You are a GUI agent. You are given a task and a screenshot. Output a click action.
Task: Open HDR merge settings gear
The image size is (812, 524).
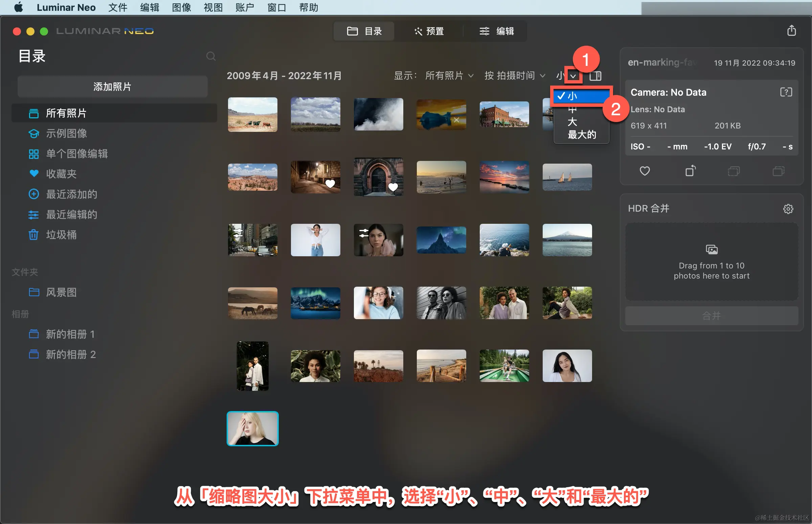point(788,209)
